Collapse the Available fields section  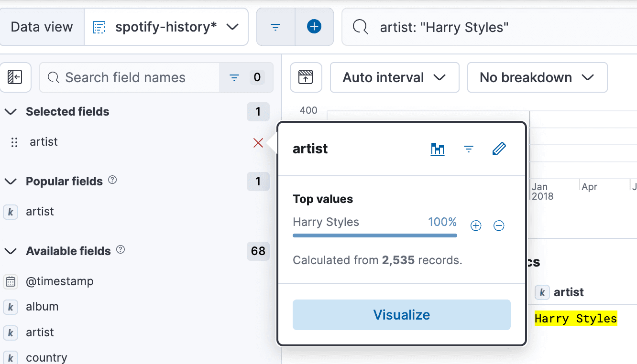[11, 251]
